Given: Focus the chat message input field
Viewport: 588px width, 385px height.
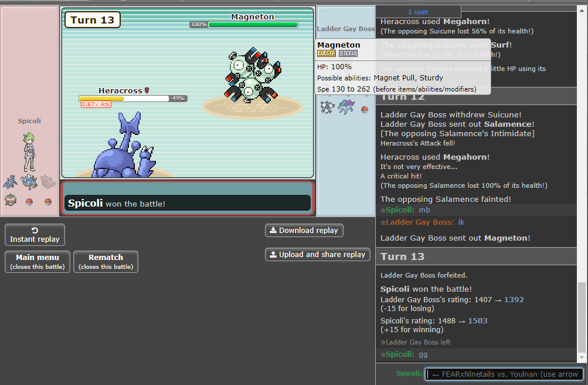Looking at the screenshot, I should click(x=503, y=374).
